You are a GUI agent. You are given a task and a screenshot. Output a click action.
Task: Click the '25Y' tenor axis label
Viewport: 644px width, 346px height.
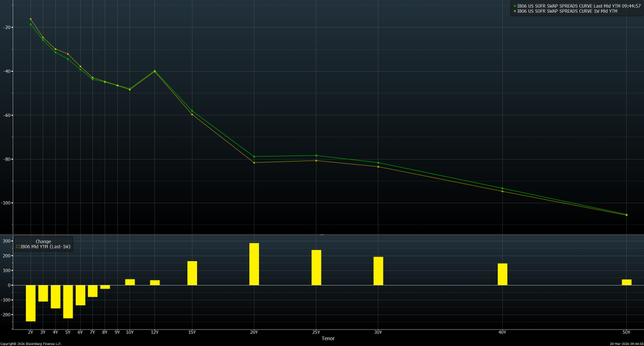click(316, 332)
